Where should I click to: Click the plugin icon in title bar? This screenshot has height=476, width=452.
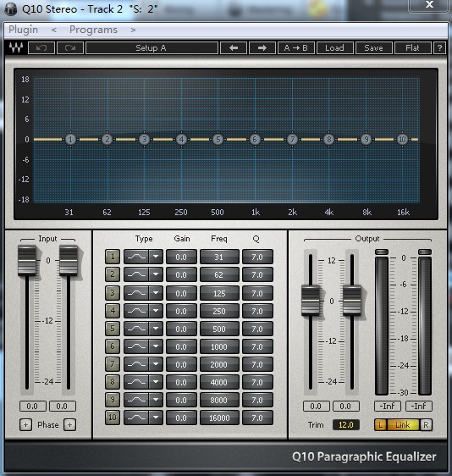pyautogui.click(x=11, y=9)
